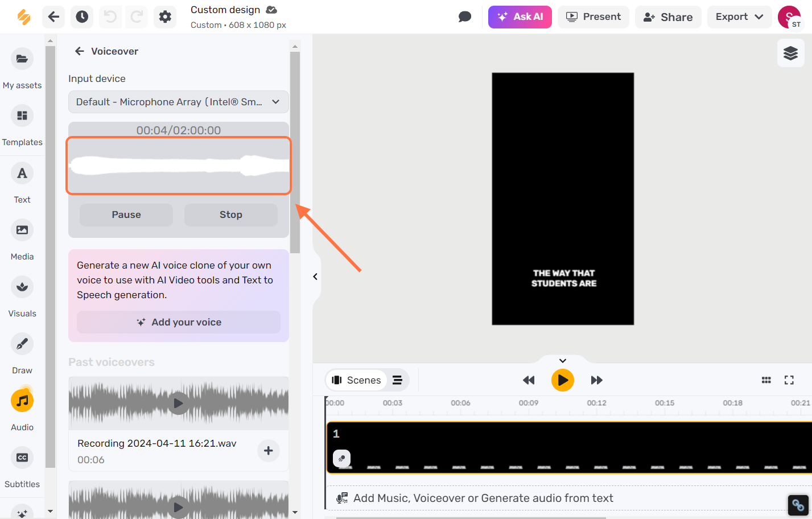Click link icon at bottom right
Screen dimensions: 812x519
[x=798, y=505]
